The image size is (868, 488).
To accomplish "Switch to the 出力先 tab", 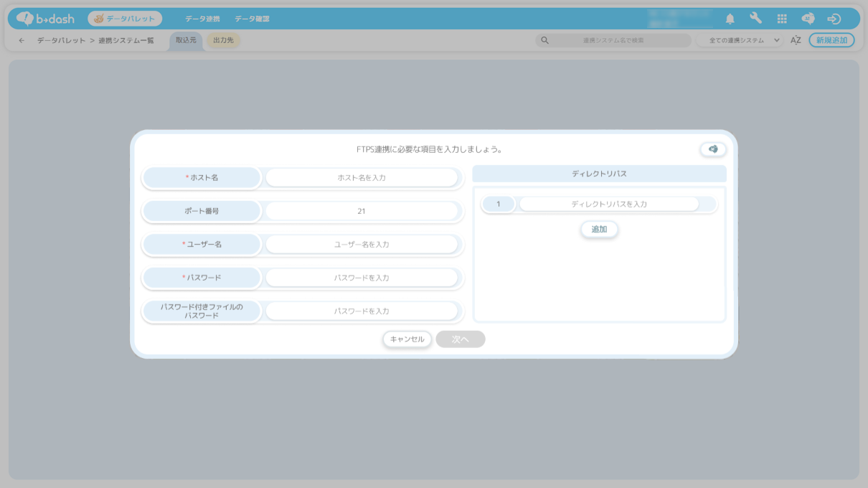I will 223,40.
